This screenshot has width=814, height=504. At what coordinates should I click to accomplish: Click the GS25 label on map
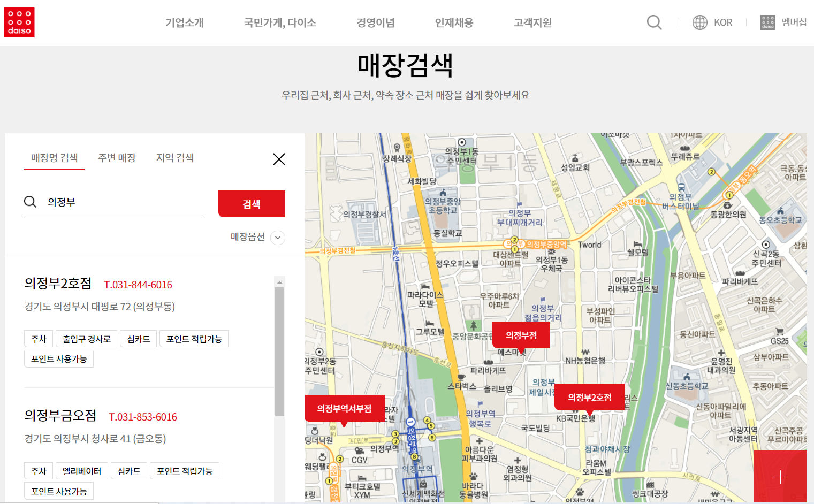(x=780, y=341)
